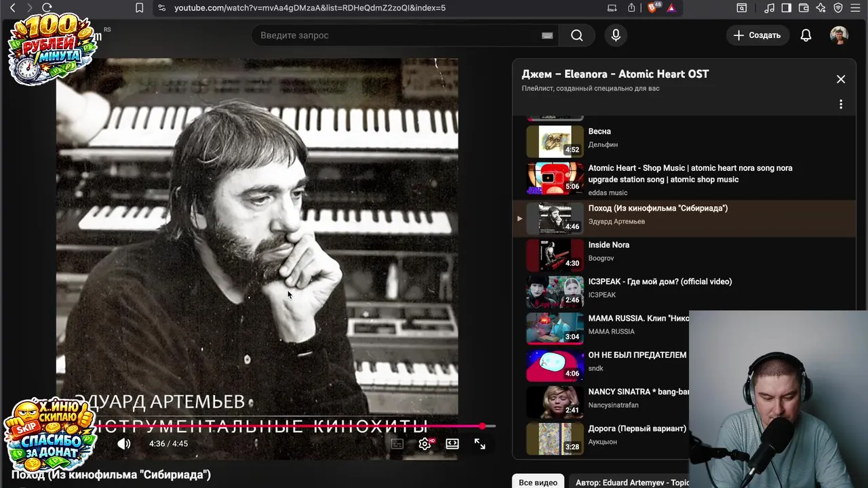Play Atomic Heart - Shop Music playlist item
This screenshot has width=868, height=488.
(684, 179)
